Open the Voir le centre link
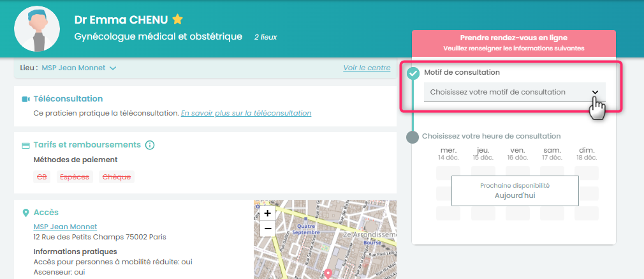This screenshot has height=279, width=644. tap(367, 68)
